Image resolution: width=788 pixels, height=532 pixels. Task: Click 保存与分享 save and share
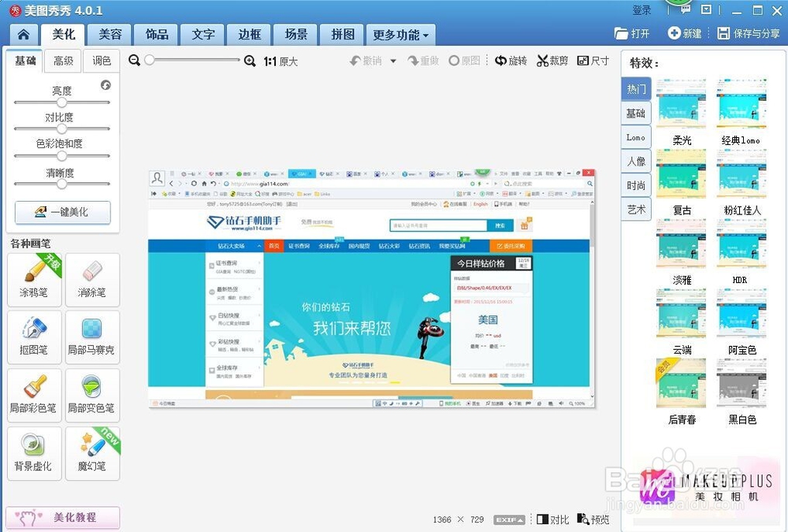(x=749, y=34)
